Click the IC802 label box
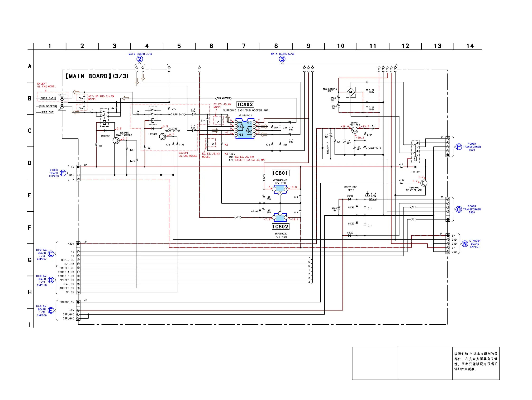532x400 pixels. pyautogui.click(x=280, y=227)
